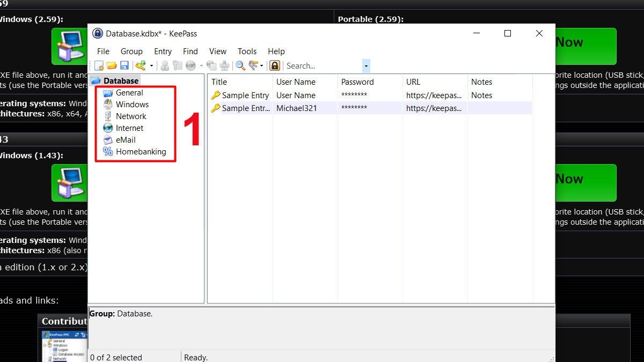Open the Find menu
644x362 pixels.
tap(191, 51)
